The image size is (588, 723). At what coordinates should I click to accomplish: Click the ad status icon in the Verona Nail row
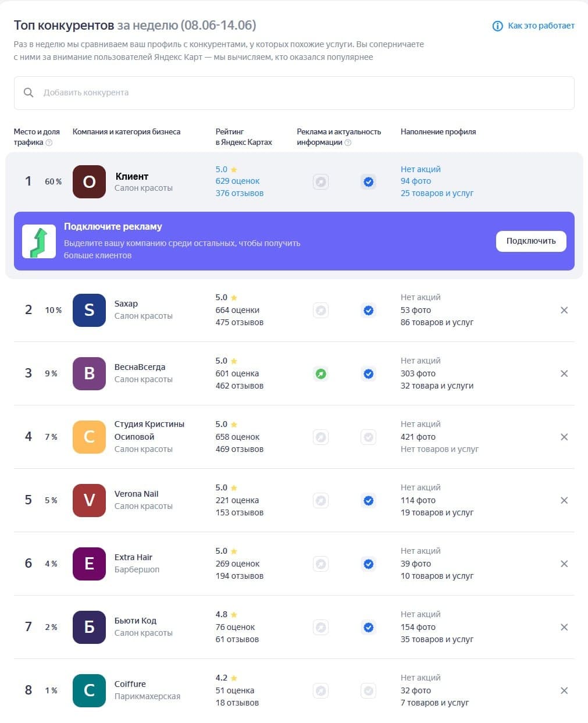pyautogui.click(x=320, y=501)
